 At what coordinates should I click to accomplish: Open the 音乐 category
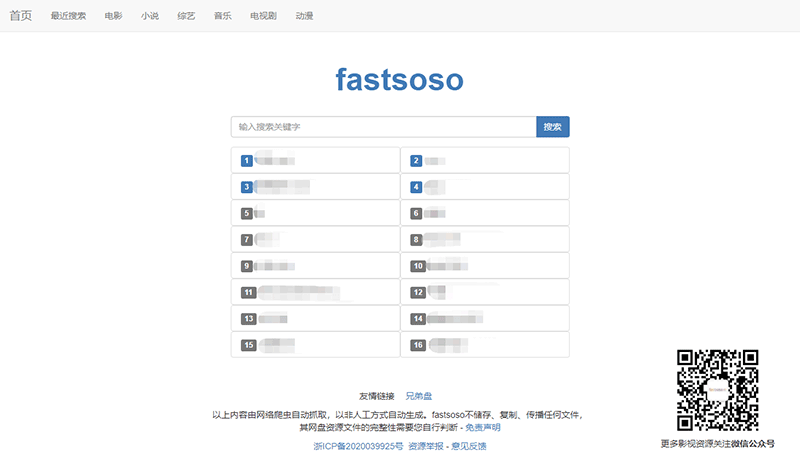click(222, 16)
